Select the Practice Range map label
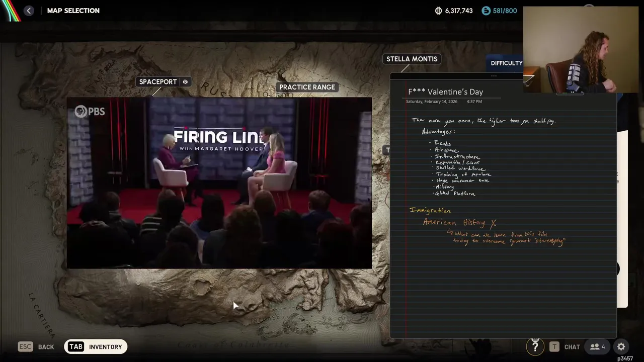Image resolution: width=644 pixels, height=362 pixels. [307, 87]
